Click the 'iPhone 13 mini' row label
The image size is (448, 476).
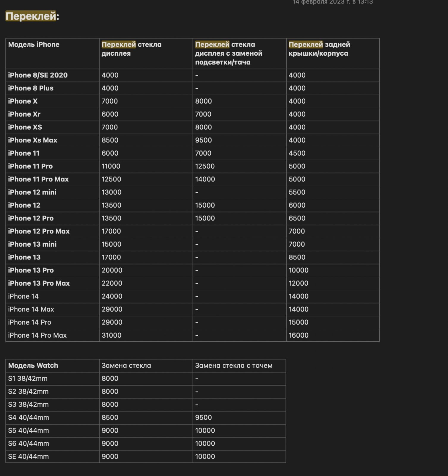point(32,244)
